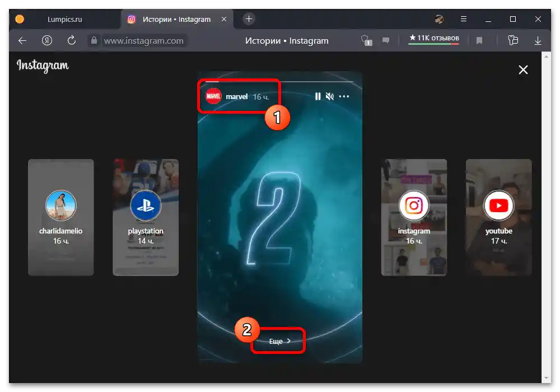The width and height of the screenshot is (560, 392).
Task: Select the Истории • Instagram tab
Action: tap(176, 19)
